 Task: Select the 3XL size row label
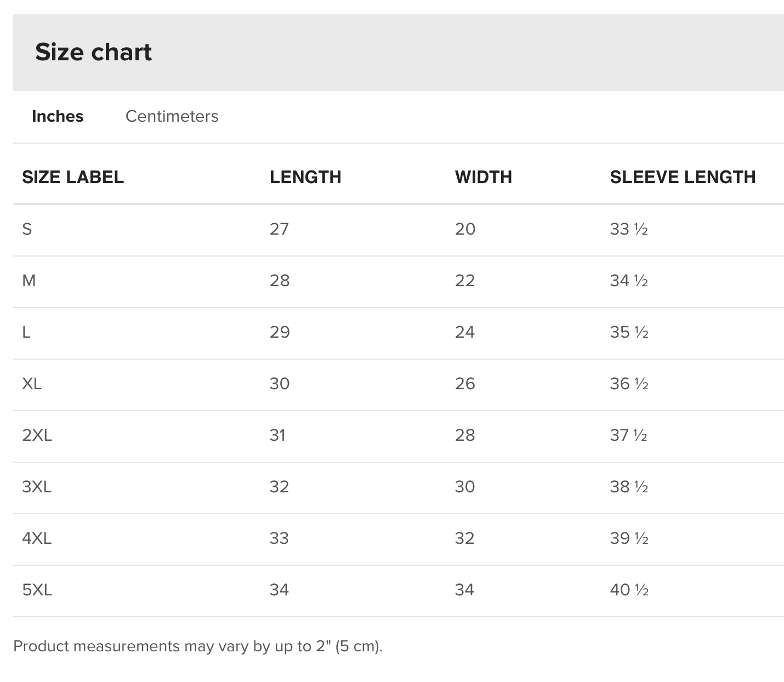click(37, 487)
